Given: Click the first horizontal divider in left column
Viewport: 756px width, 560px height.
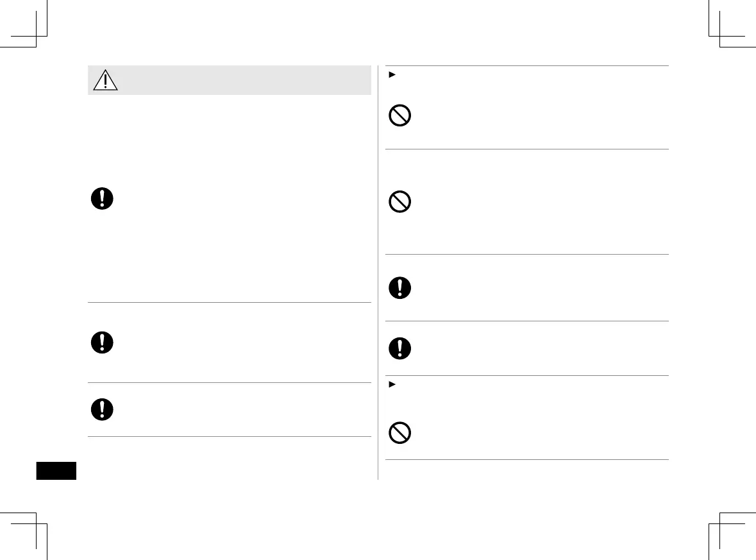Looking at the screenshot, I should (229, 303).
